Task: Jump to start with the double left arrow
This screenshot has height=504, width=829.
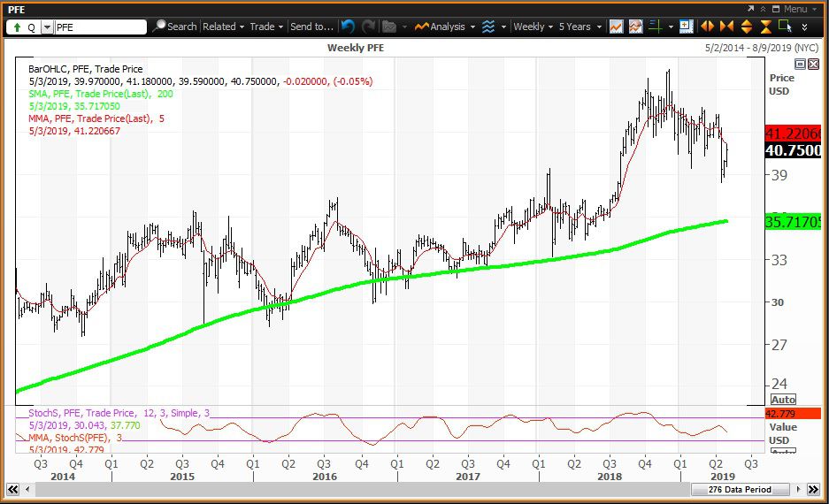Action: tap(12, 489)
